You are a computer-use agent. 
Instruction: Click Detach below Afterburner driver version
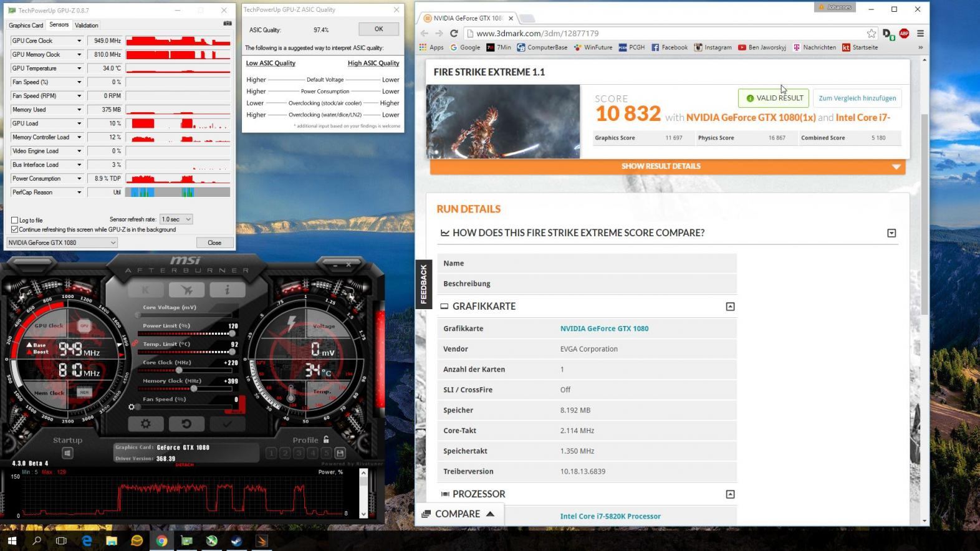pos(185,464)
